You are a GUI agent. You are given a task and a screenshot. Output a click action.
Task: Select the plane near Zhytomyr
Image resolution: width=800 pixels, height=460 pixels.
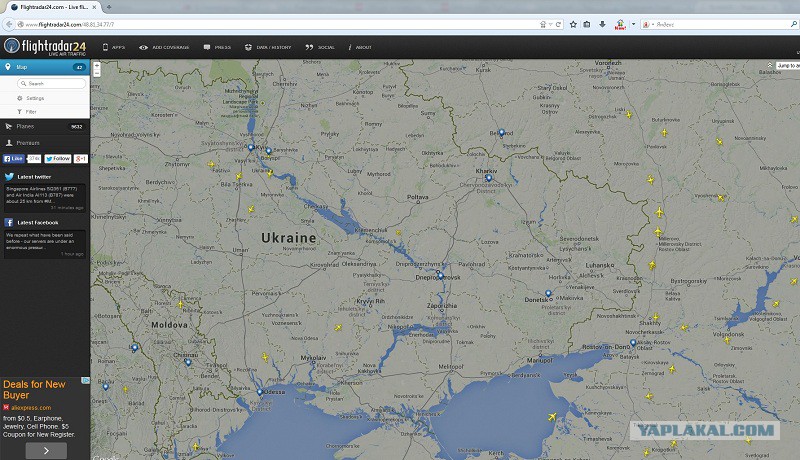(211, 164)
